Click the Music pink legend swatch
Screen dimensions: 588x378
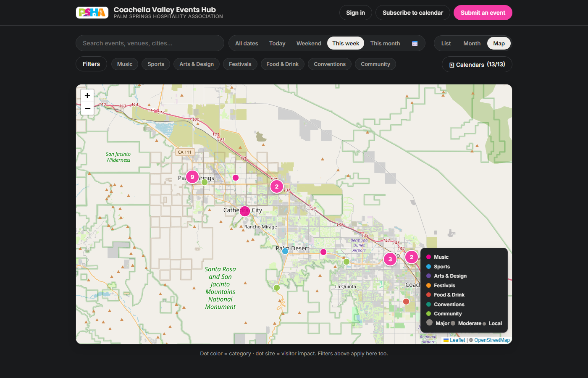429,257
